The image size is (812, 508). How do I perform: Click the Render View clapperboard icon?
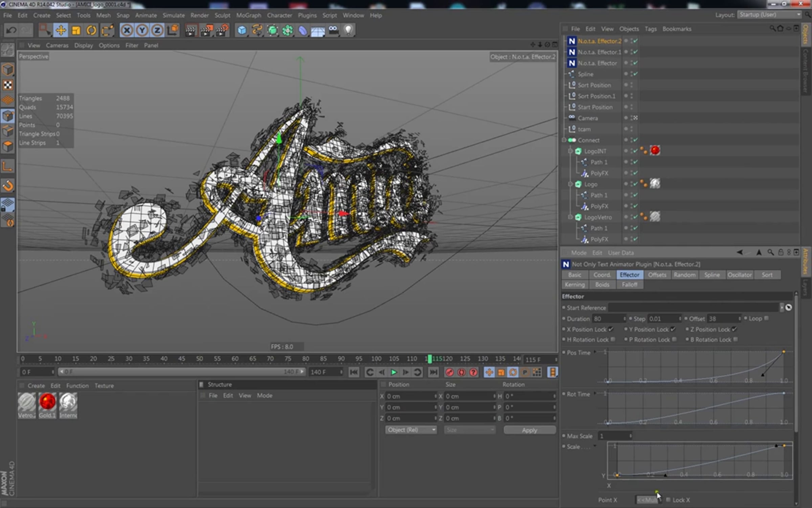click(190, 30)
